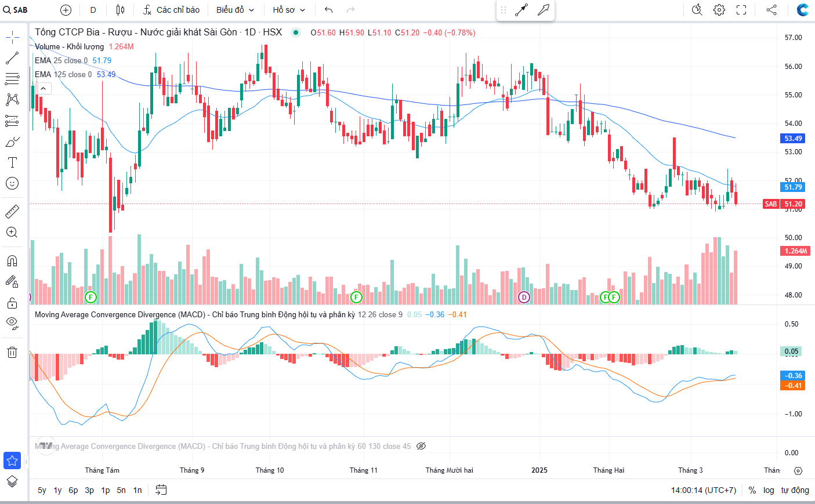Viewport: 815px width, 504px height.
Task: Toggle visibility of the second MACD indicator
Action: pyautogui.click(x=422, y=446)
